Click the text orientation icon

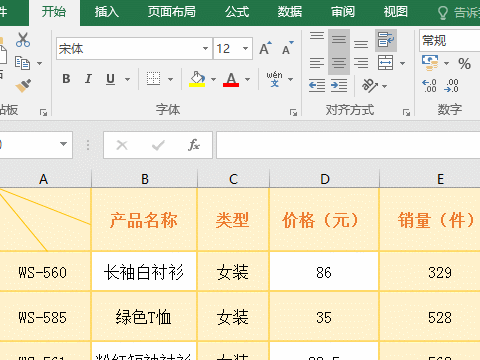370,86
